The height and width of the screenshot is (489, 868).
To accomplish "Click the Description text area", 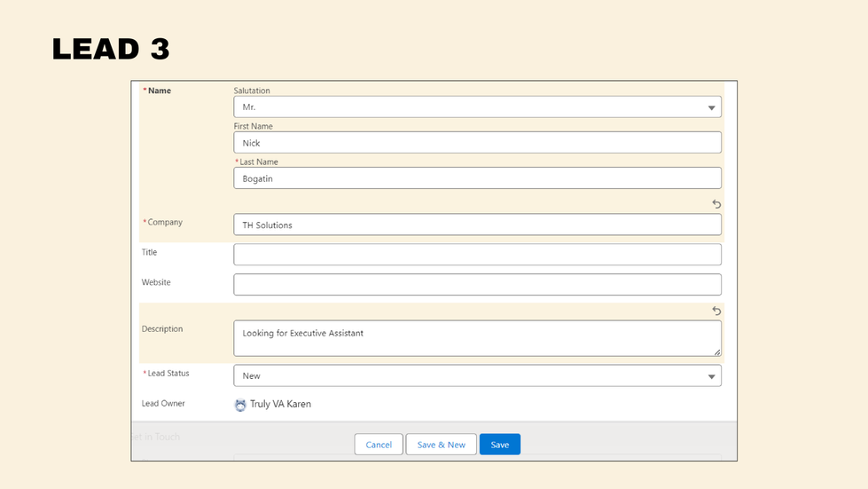I will tap(477, 338).
